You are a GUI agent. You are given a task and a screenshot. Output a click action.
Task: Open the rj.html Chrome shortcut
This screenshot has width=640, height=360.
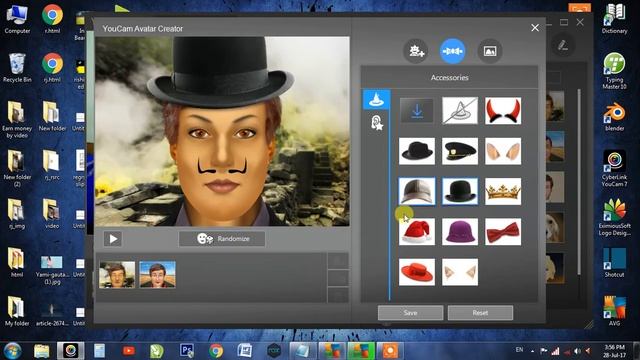point(52,68)
